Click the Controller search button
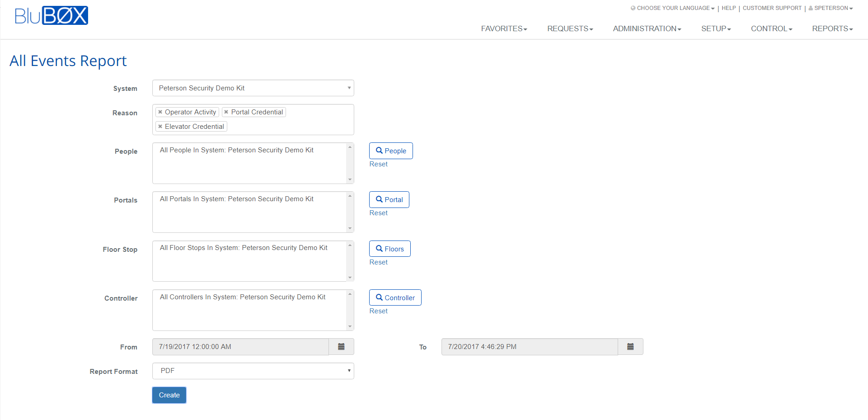Image resolution: width=868 pixels, height=420 pixels. click(x=395, y=298)
